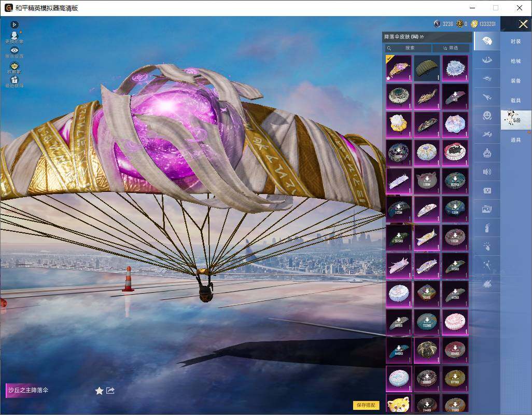Select the default olive green parachute
This screenshot has width=532, height=415.
coord(427,68)
